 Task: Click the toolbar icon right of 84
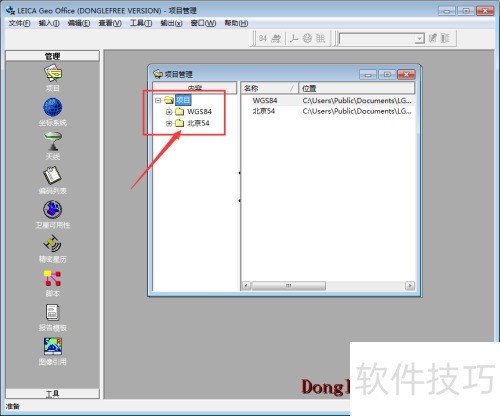coord(276,38)
